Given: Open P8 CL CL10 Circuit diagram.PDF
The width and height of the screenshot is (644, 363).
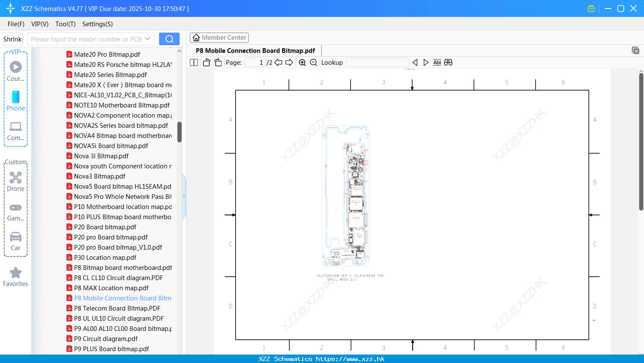Looking at the screenshot, I should click(x=115, y=278).
